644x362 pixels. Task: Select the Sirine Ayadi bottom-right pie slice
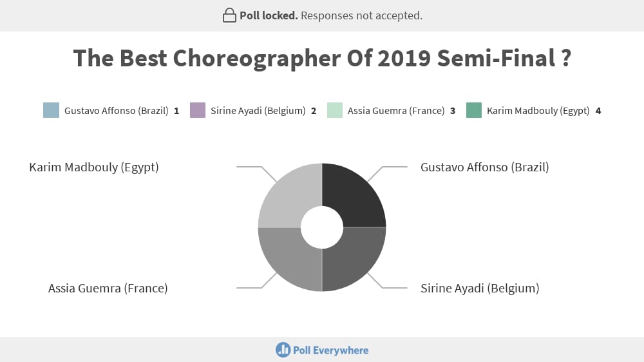point(357,262)
